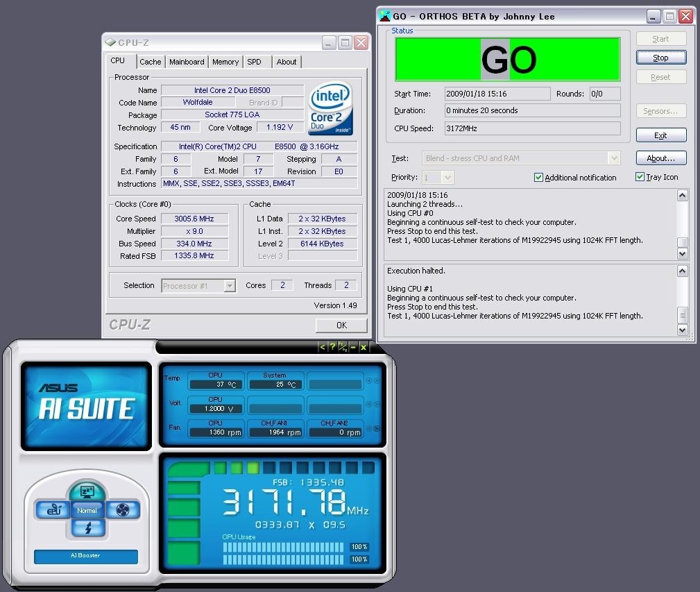This screenshot has height=592, width=700.
Task: Collapse AI Suite panel with '<' icon
Action: pos(323,347)
